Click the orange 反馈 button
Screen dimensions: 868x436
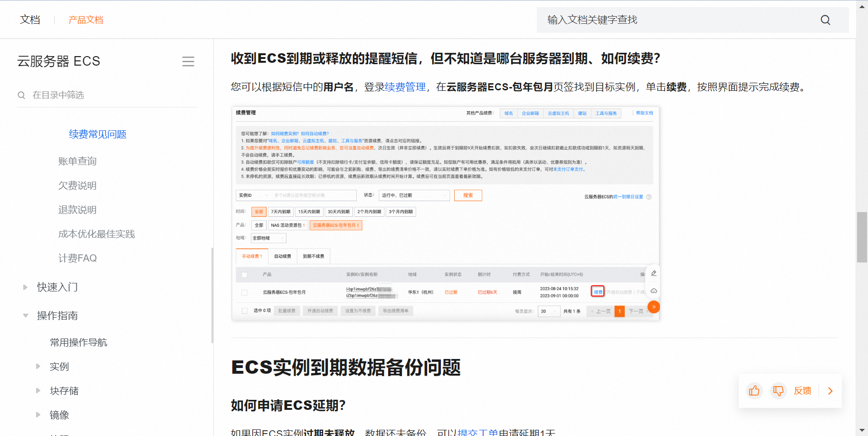(802, 391)
